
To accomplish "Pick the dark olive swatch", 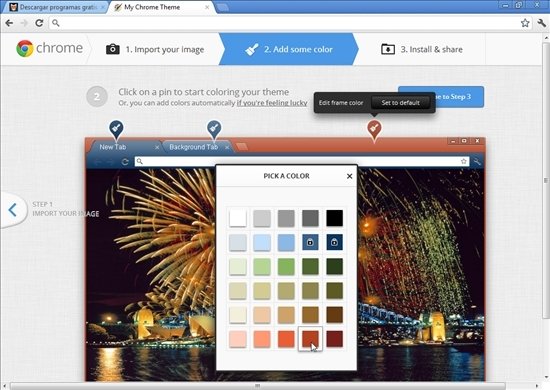I will (334, 291).
